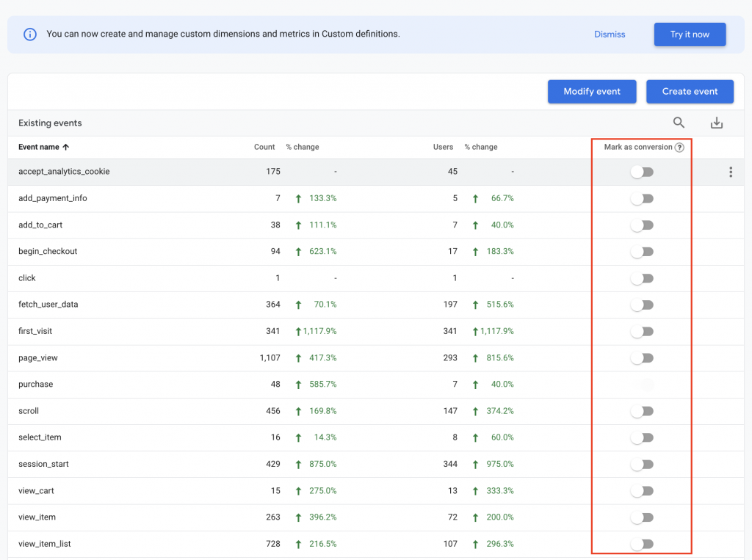Viewport: 752px width, 560px height.
Task: Mark view_item as a conversion
Action: tap(642, 517)
